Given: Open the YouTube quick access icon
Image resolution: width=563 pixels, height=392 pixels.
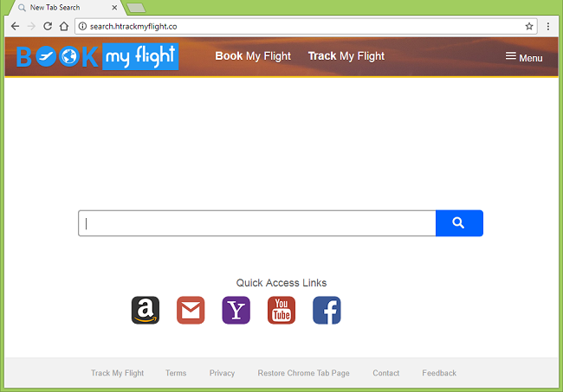Looking at the screenshot, I should coord(281,310).
